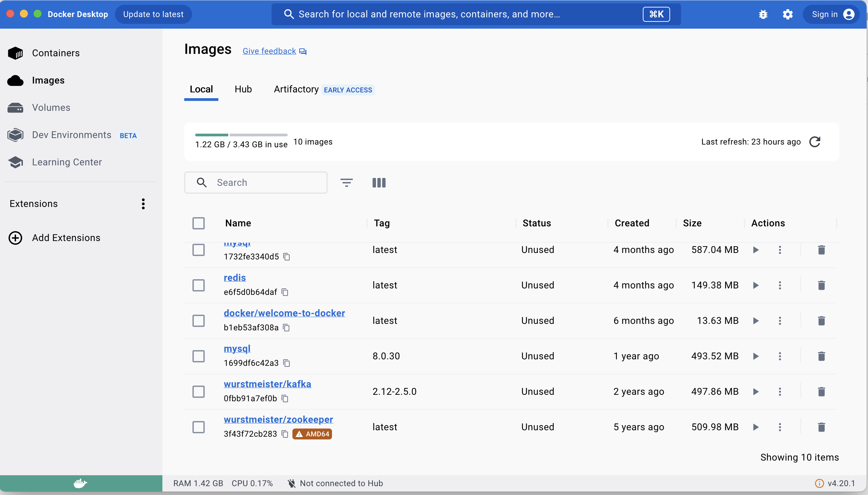Open the Give feedback link
The height and width of the screenshot is (495, 868).
coord(269,51)
